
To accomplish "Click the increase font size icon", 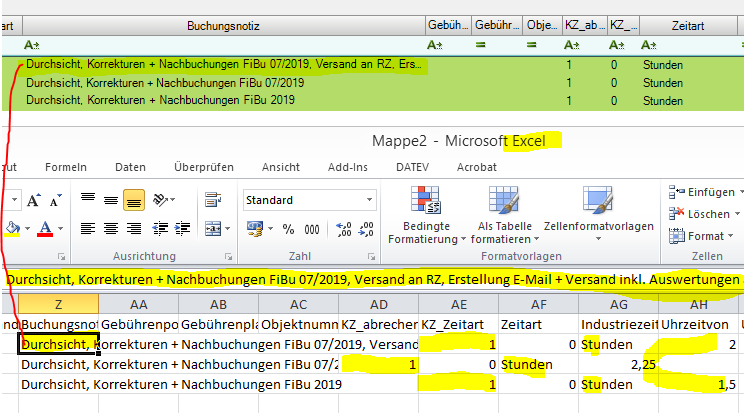I will click(33, 200).
